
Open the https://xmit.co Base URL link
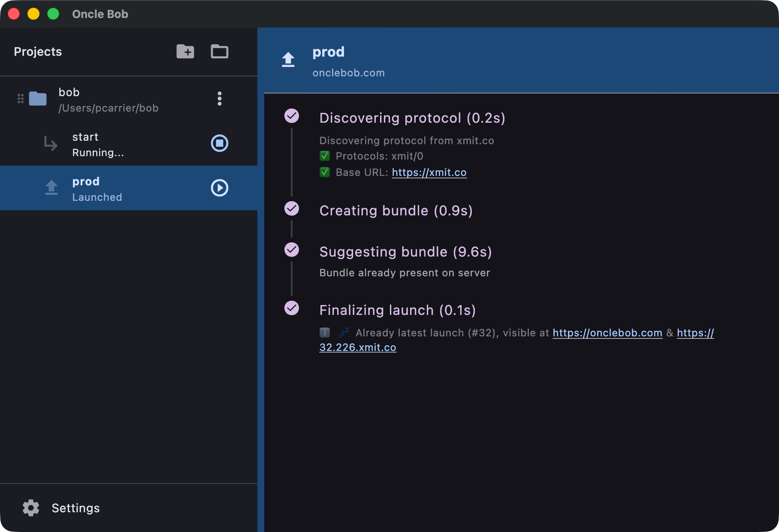coord(429,172)
